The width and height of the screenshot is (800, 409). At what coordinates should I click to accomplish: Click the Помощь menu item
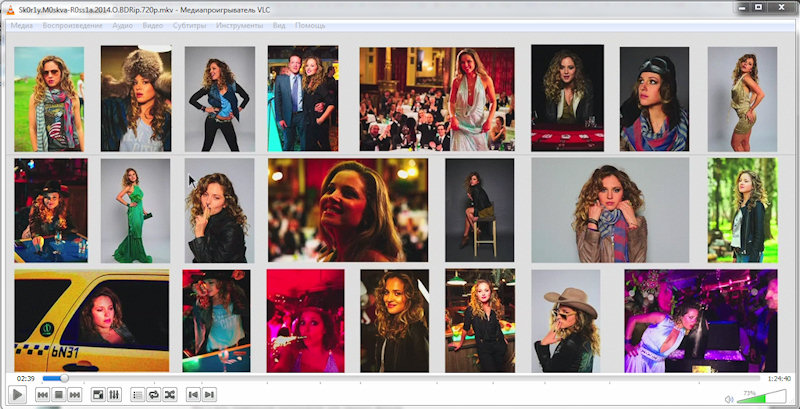point(310,25)
